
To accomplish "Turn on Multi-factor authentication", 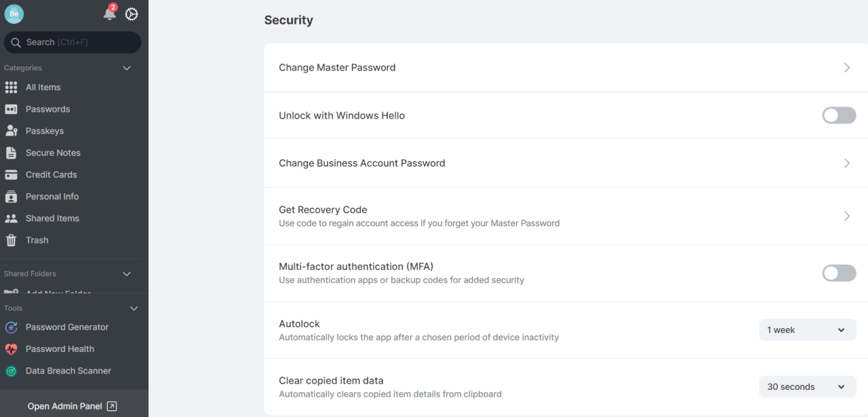I will point(839,273).
